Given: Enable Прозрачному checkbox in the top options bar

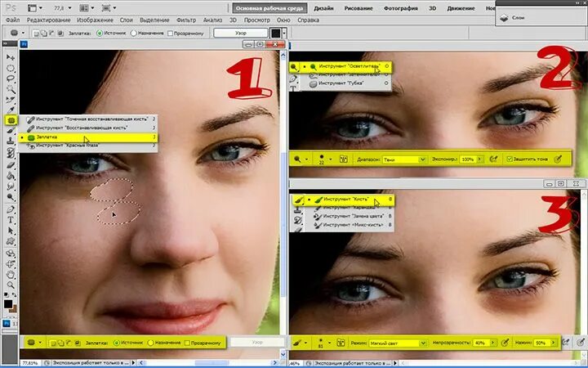Looking at the screenshot, I should (170, 34).
